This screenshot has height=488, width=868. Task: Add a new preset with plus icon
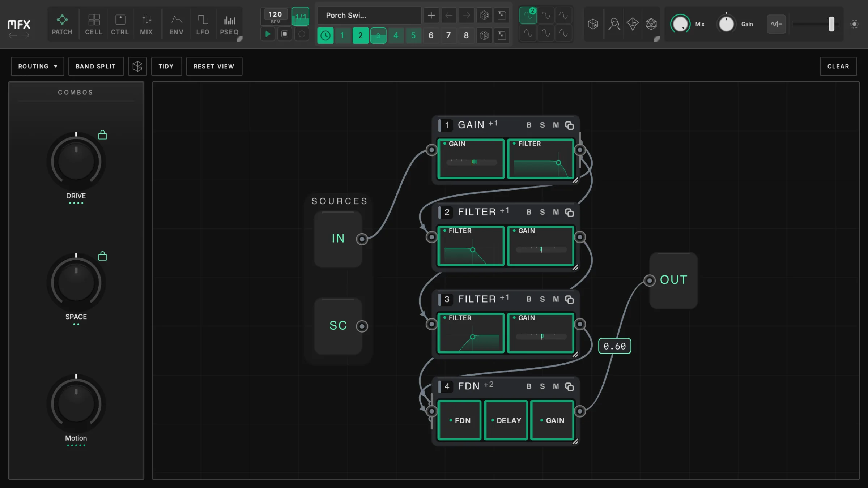point(431,16)
